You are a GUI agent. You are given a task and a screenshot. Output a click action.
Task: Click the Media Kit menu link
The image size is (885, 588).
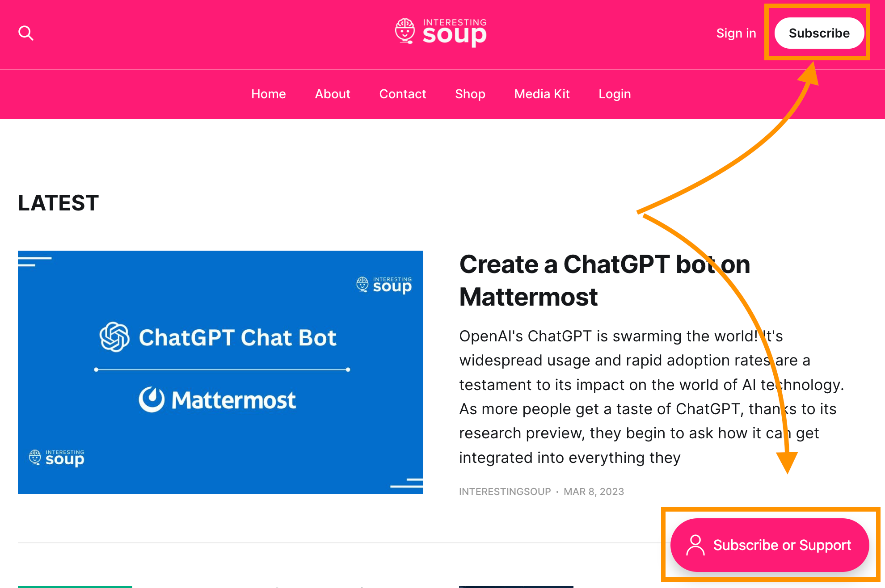[x=542, y=93]
